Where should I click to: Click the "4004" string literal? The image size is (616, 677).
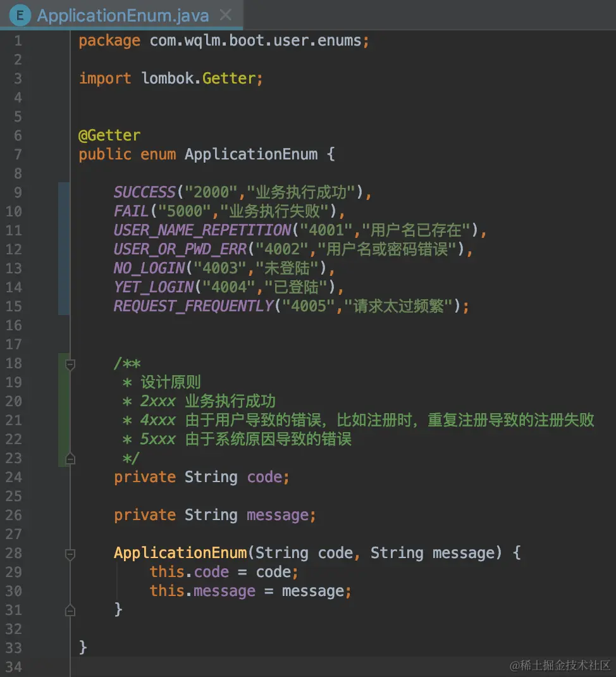click(229, 287)
